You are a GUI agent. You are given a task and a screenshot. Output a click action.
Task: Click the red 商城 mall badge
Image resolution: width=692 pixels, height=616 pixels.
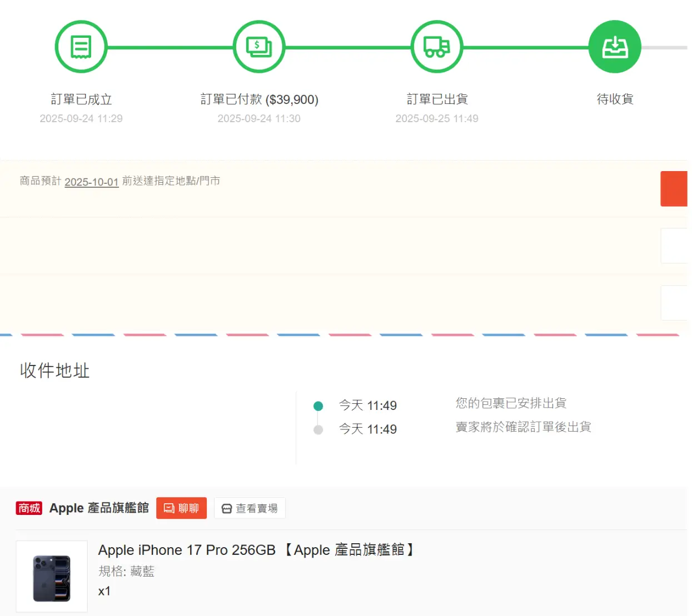(29, 508)
